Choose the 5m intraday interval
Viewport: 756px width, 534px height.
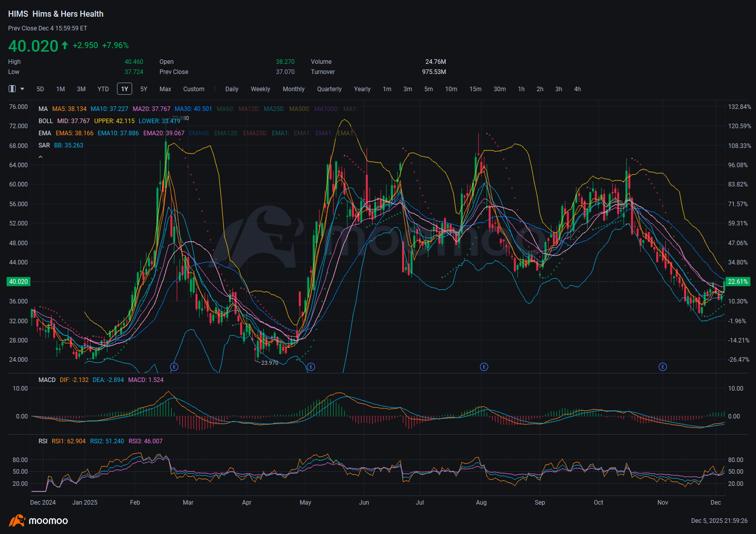pos(429,89)
